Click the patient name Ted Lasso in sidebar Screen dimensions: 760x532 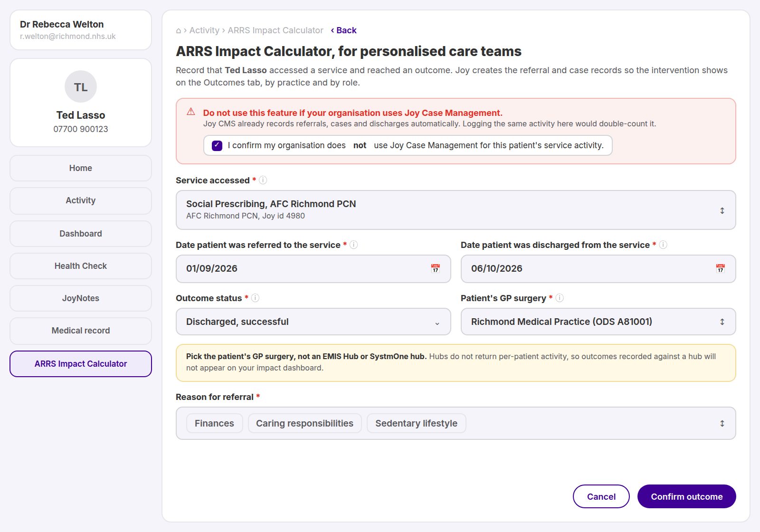(x=81, y=115)
